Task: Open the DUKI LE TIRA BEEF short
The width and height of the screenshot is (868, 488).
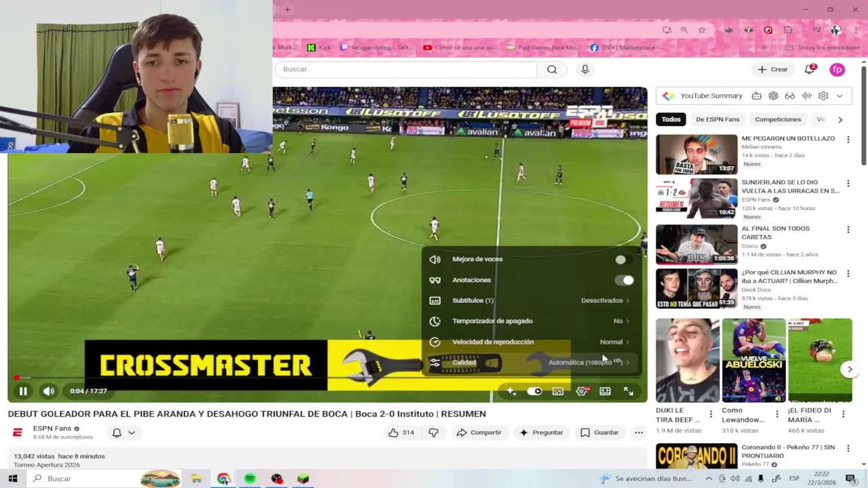Action: click(x=688, y=361)
